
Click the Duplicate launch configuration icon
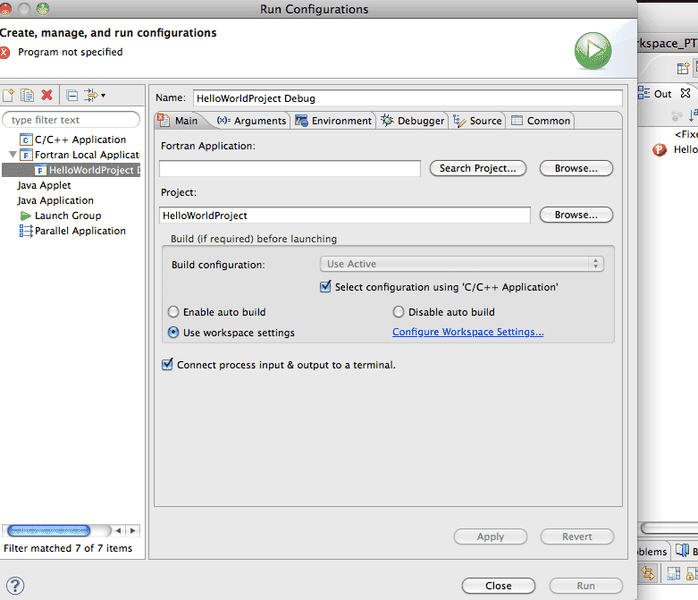(28, 95)
